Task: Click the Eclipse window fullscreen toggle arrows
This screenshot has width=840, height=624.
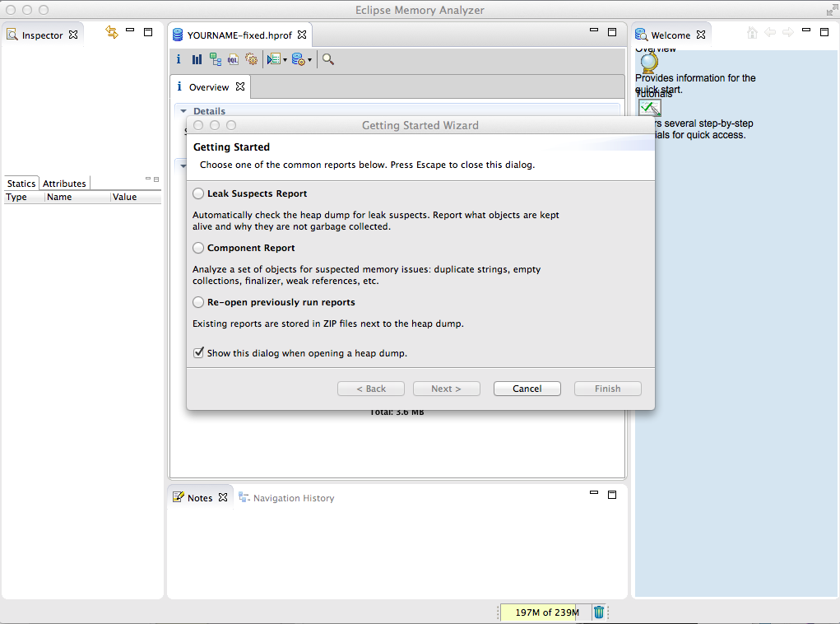Action: pyautogui.click(x=832, y=10)
